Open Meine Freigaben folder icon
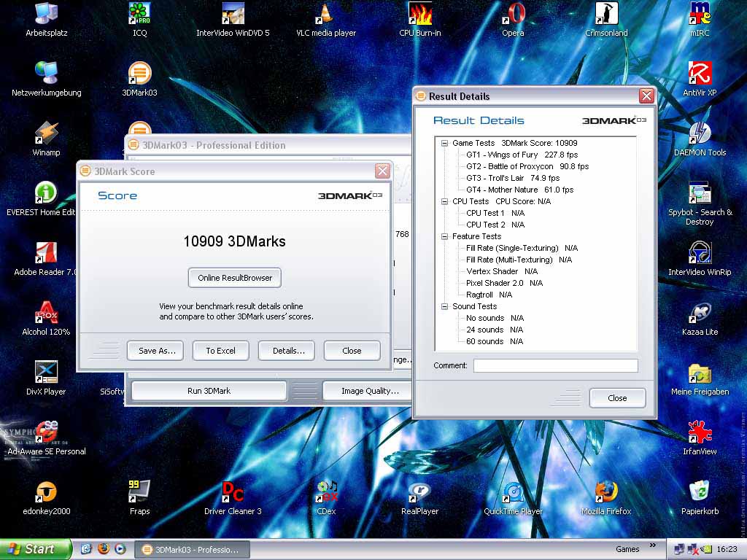 [x=700, y=378]
